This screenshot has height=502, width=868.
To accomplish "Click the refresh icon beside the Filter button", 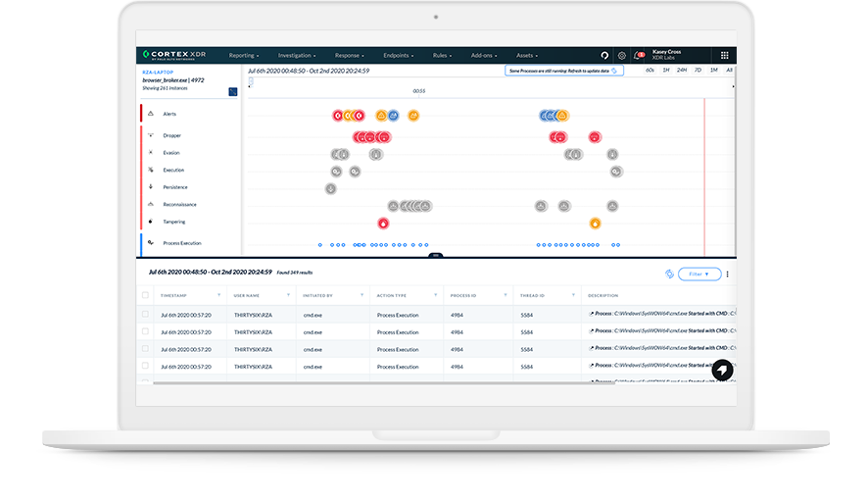I will pos(669,275).
